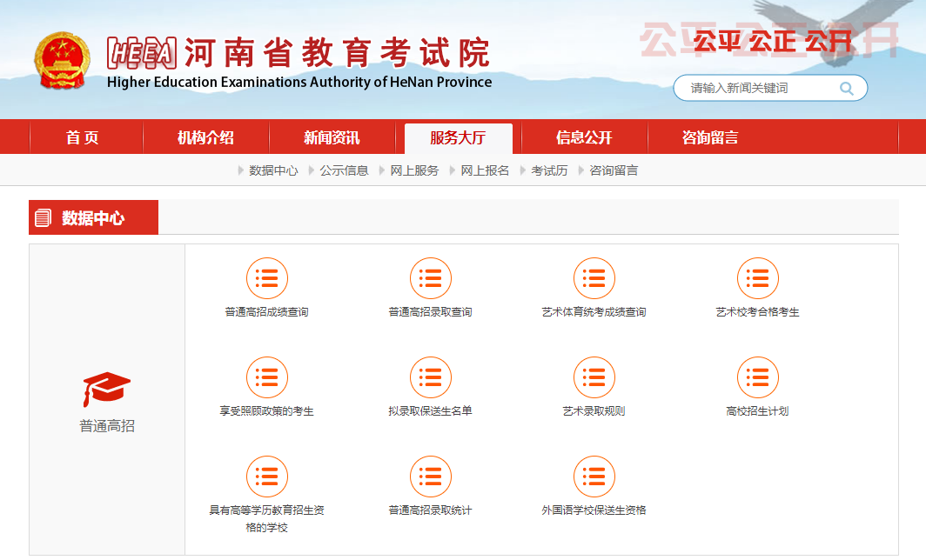This screenshot has height=560, width=926.
Task: Click the search magnifier icon
Action: tap(846, 89)
